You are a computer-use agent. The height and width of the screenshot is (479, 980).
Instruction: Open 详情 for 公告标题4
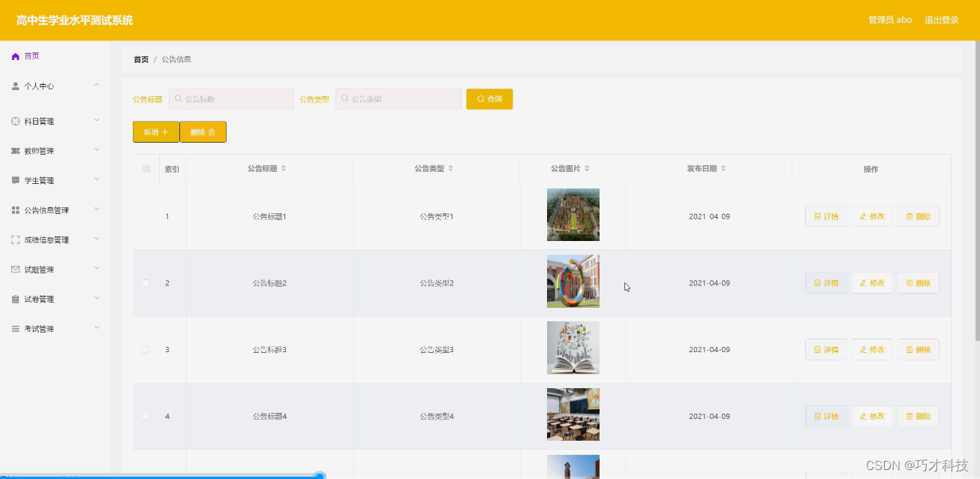point(826,416)
